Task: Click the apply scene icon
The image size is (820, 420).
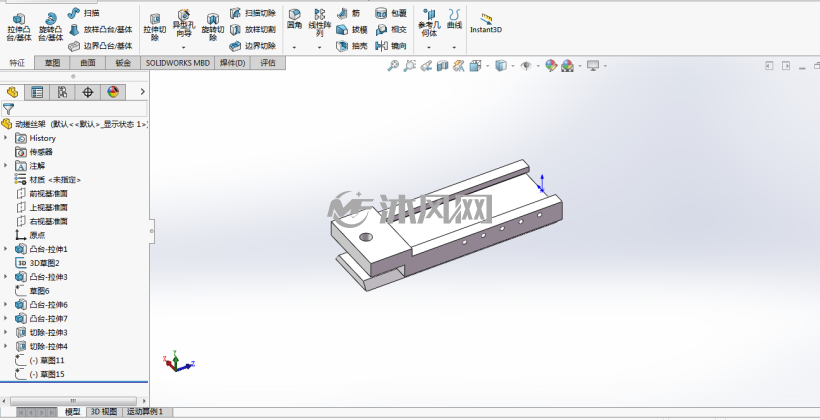Action: 567,66
